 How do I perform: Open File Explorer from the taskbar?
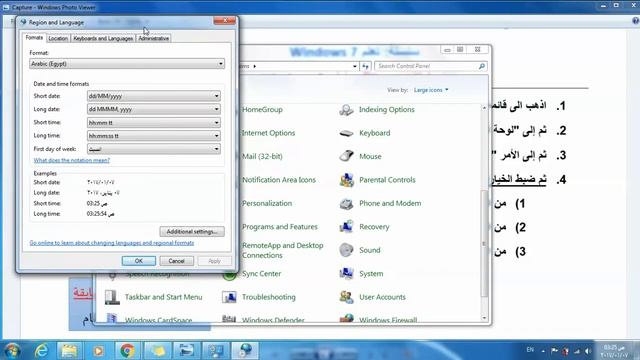69,351
